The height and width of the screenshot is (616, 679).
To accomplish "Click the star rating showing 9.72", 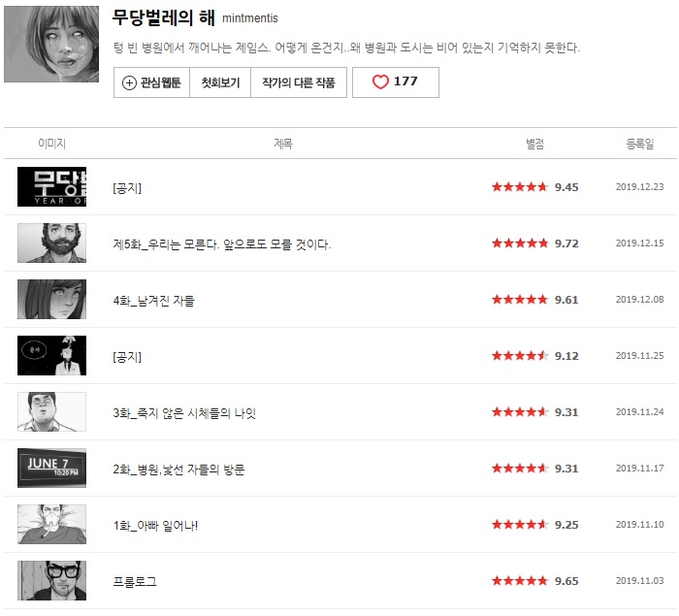I will point(520,243).
